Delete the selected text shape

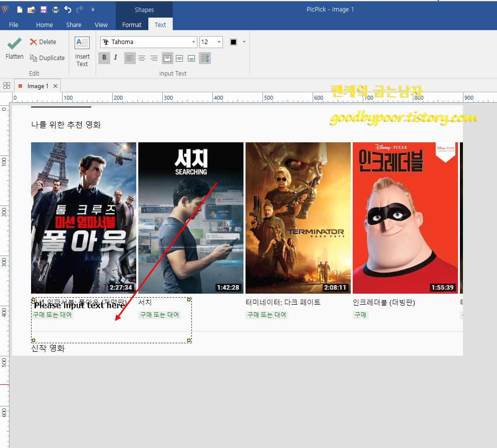43,42
